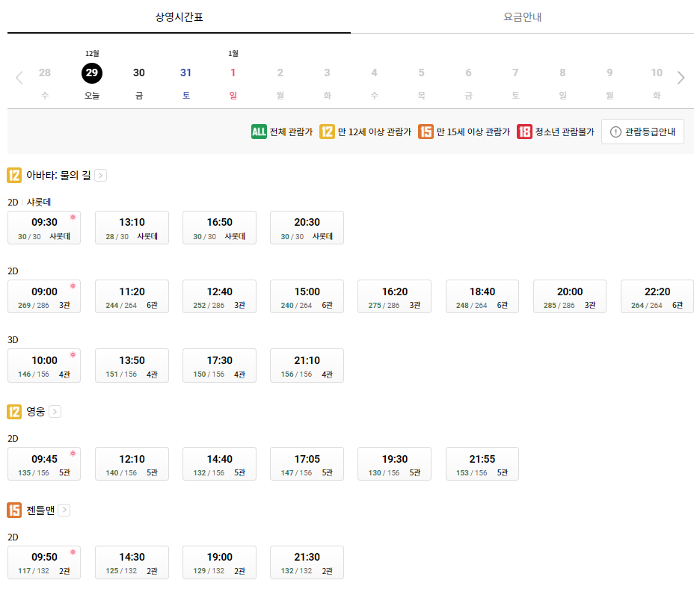Click the morning sun icon on the 09:30 showtime
This screenshot has width=700, height=589.
click(x=72, y=216)
